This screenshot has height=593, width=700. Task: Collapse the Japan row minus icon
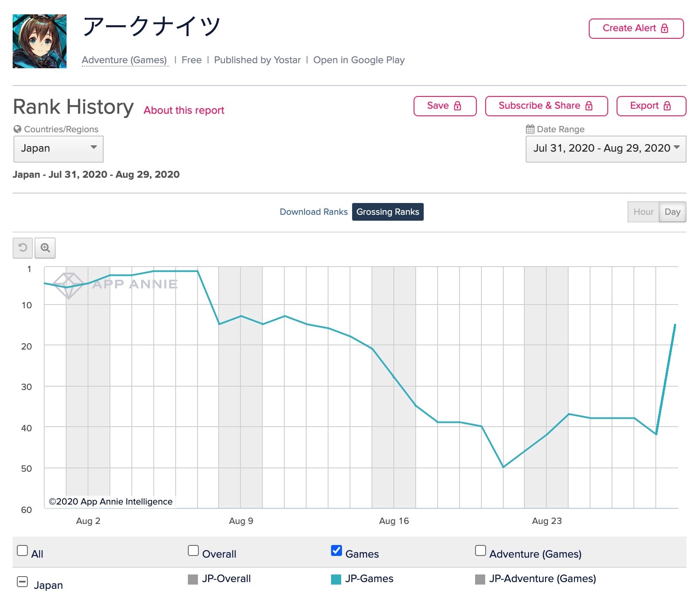click(22, 582)
